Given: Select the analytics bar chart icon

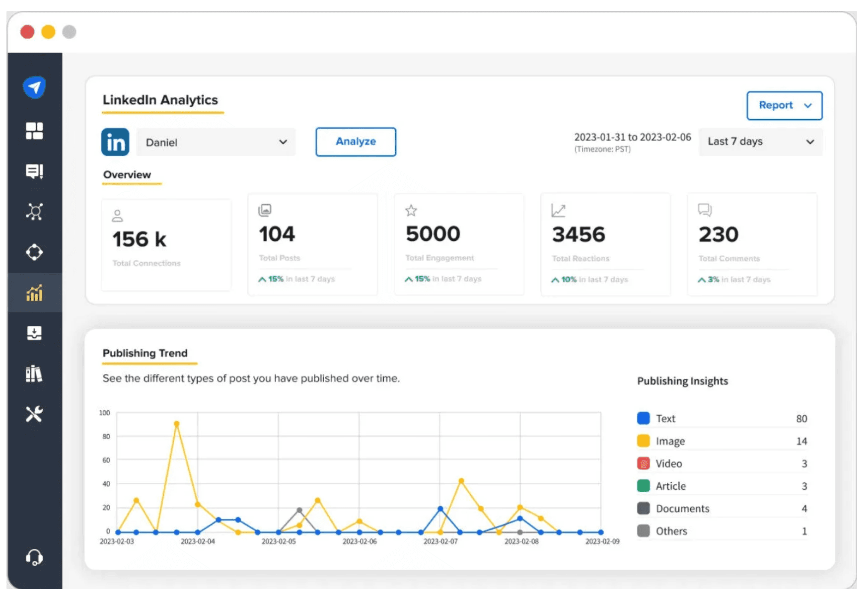Looking at the screenshot, I should click(x=34, y=293).
